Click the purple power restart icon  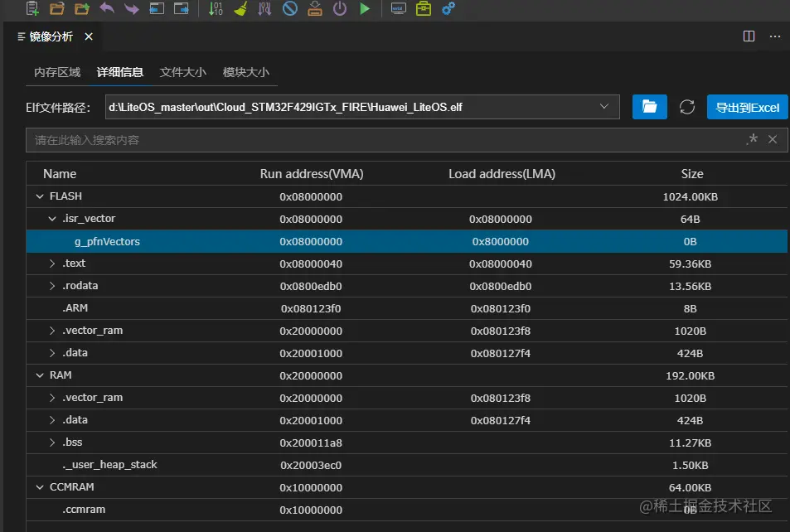pyautogui.click(x=340, y=8)
